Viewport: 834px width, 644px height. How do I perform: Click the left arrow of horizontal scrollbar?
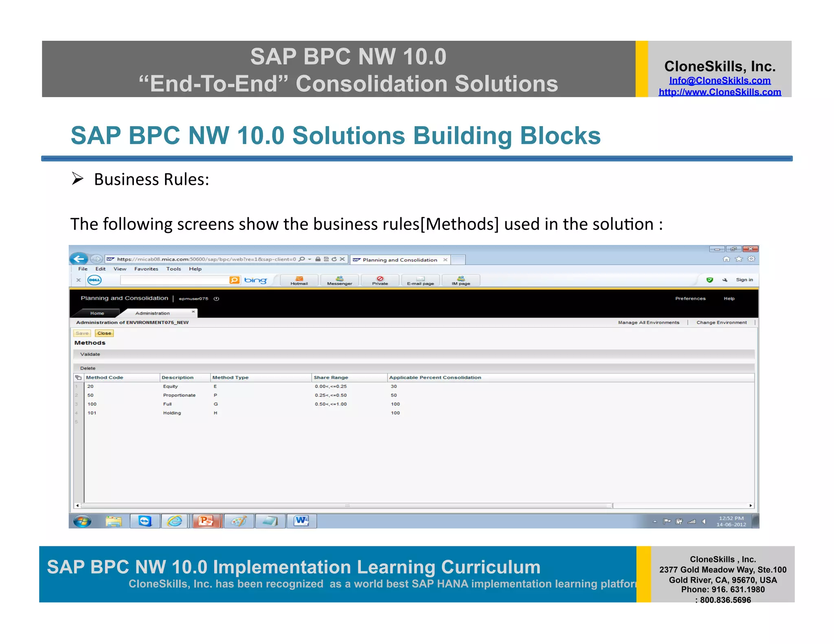click(x=77, y=506)
